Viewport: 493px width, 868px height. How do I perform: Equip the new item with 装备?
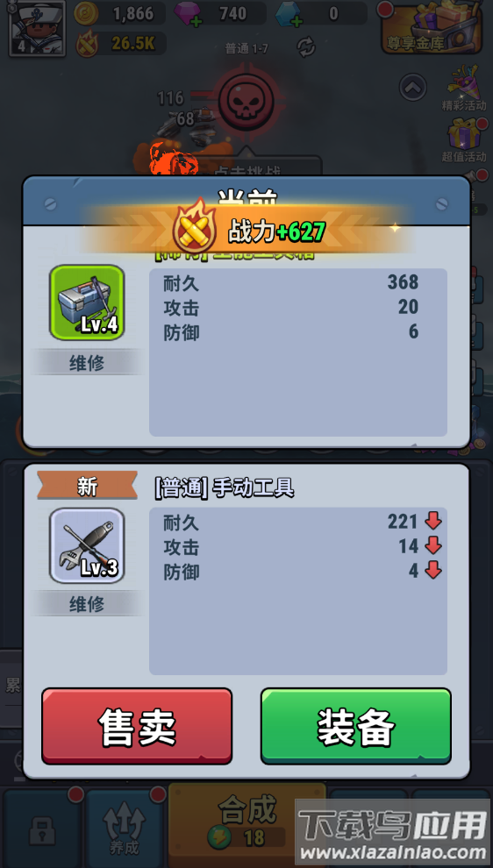(356, 726)
